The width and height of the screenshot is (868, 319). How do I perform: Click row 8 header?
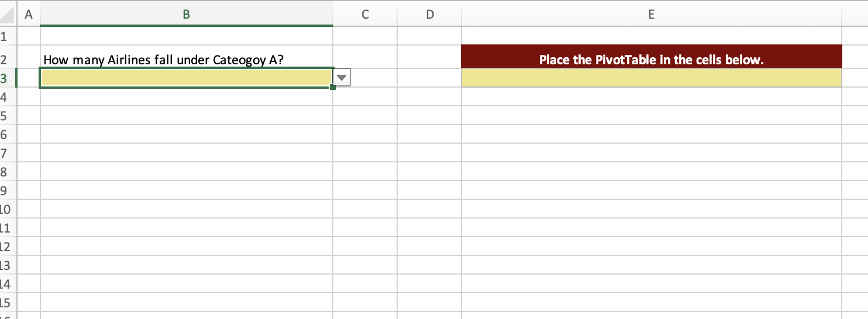pos(5,172)
